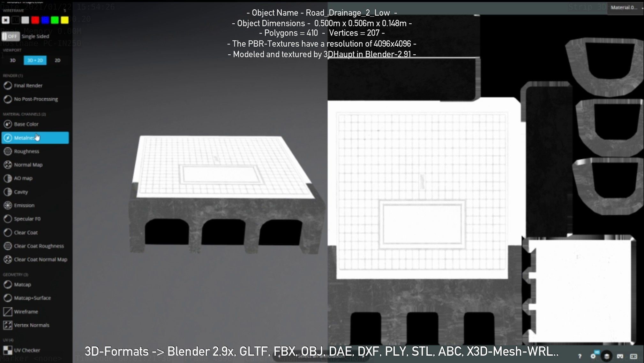
Task: Pick the black wireframe color
Action: (x=15, y=20)
